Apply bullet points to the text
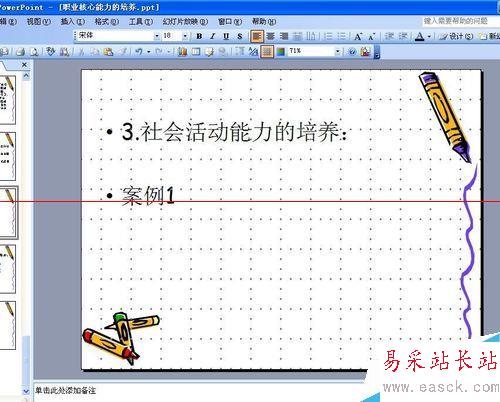 click(341, 36)
